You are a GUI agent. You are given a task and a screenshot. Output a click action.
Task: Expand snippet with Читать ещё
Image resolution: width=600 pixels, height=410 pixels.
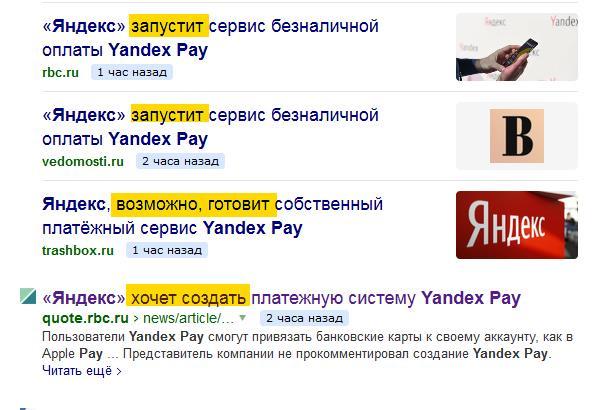(x=82, y=371)
